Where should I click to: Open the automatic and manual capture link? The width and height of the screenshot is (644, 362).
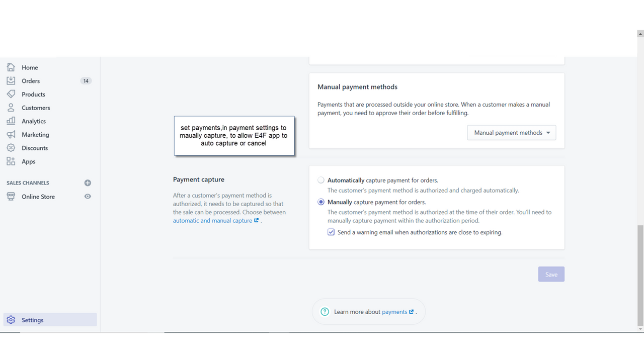click(x=213, y=220)
